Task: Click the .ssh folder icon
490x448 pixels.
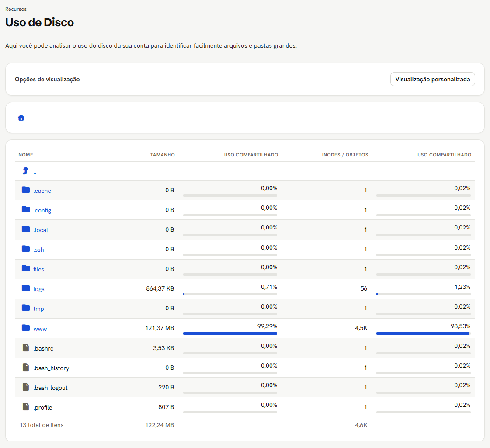Action: click(26, 249)
